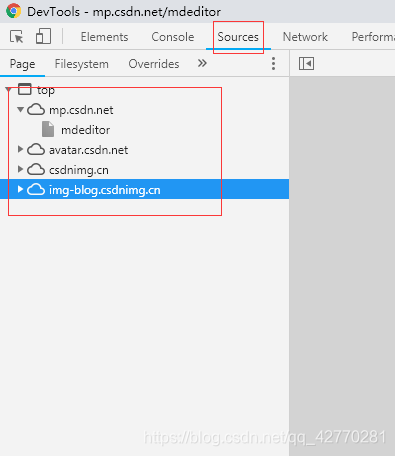Screen dimensions: 395x456
Task: Collapse the mp.csdn.net arrow
Action: coord(20,109)
